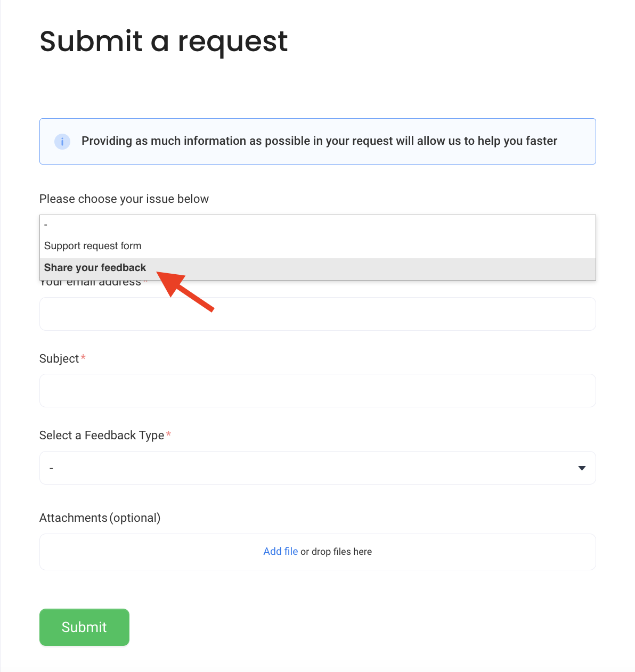635x672 pixels.
Task: Click the Feedback Type dropdown arrow
Action: [582, 469]
